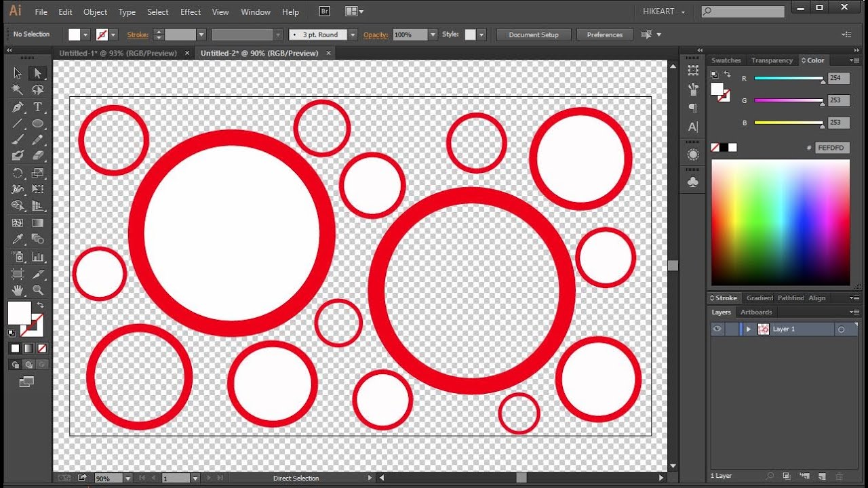Select the Direct Selection tool
Viewport: 868px width, 488px height.
[37, 73]
